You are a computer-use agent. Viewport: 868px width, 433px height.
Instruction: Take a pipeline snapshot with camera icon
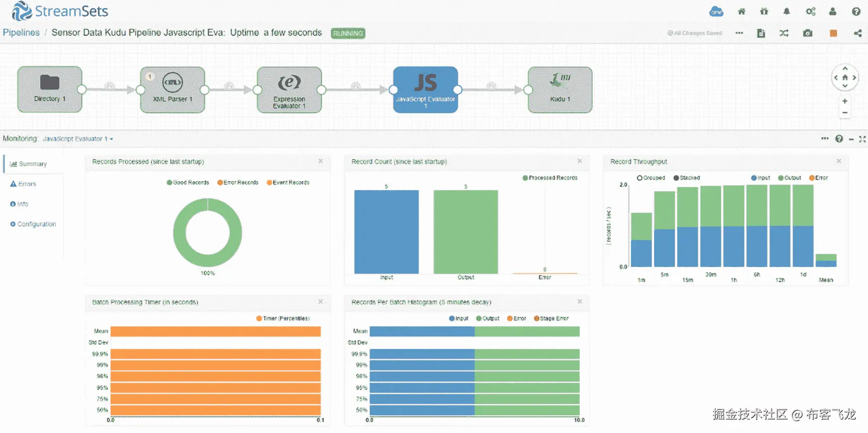point(808,33)
